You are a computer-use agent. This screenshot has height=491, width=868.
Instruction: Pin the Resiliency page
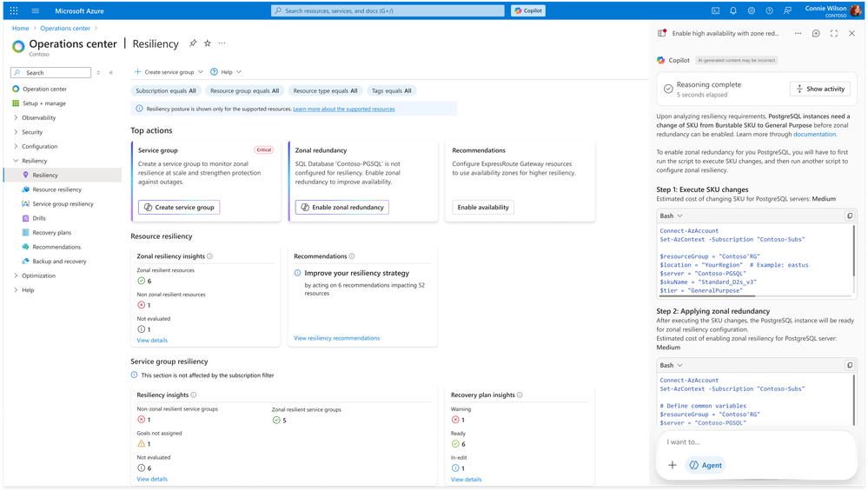click(193, 43)
